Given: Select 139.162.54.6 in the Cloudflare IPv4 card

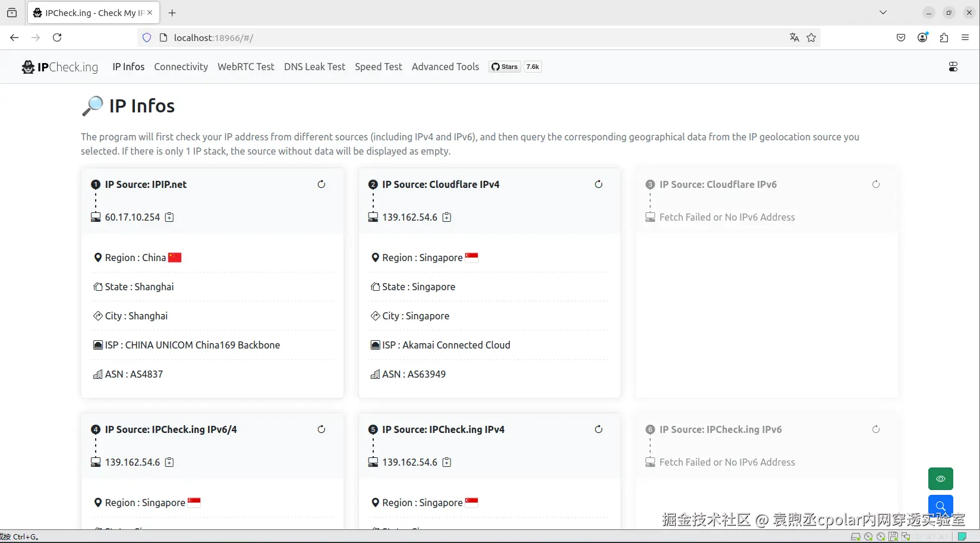Looking at the screenshot, I should click(x=410, y=217).
